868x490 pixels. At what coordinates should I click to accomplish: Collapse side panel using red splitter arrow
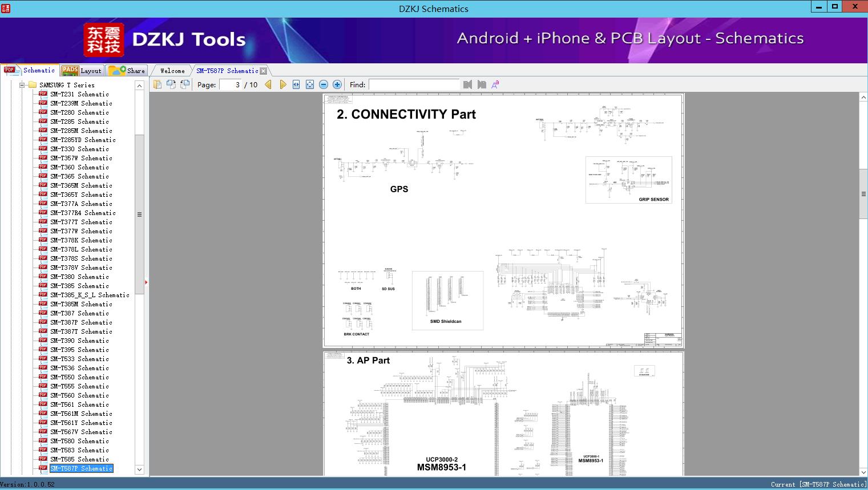[x=147, y=282]
